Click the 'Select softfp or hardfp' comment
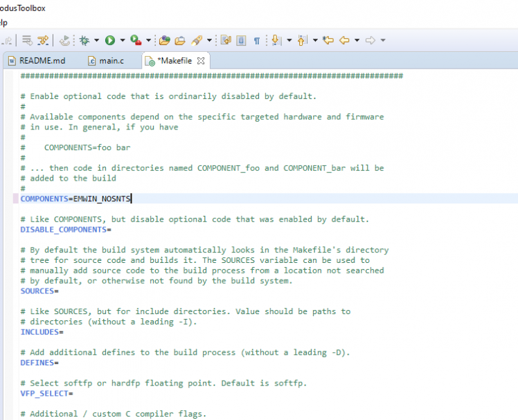This screenshot has width=518, height=420. click(x=163, y=383)
